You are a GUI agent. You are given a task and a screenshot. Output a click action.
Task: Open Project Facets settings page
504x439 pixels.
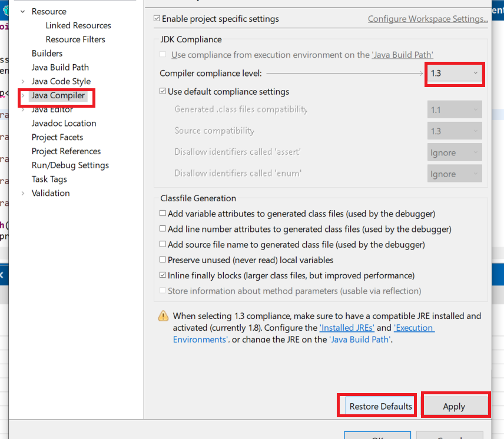click(57, 137)
